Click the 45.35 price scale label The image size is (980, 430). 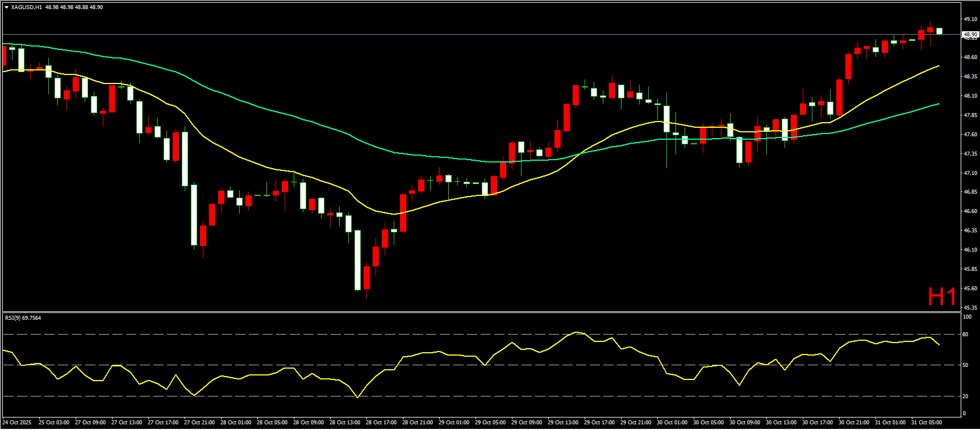pos(970,308)
